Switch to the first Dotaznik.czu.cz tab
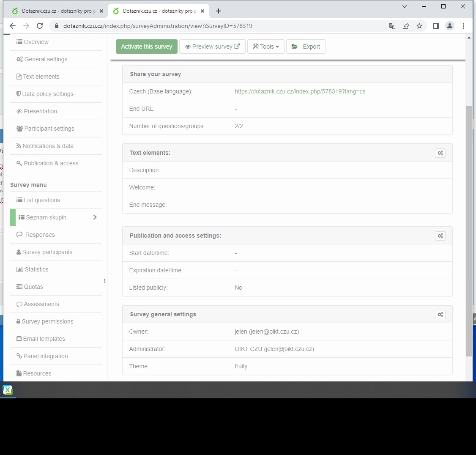Screen dimensions: 476x455 point(55,11)
